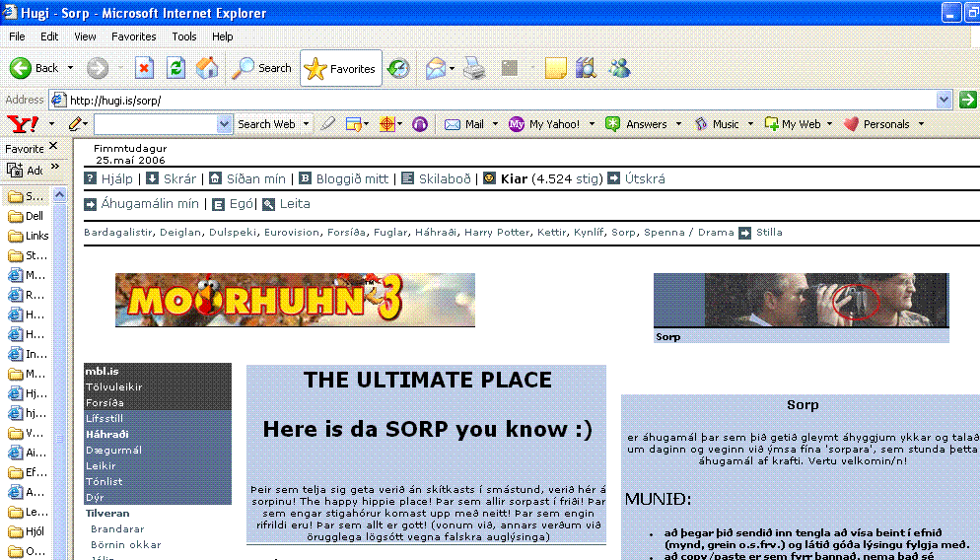Stop page loading with red X icon

144,68
